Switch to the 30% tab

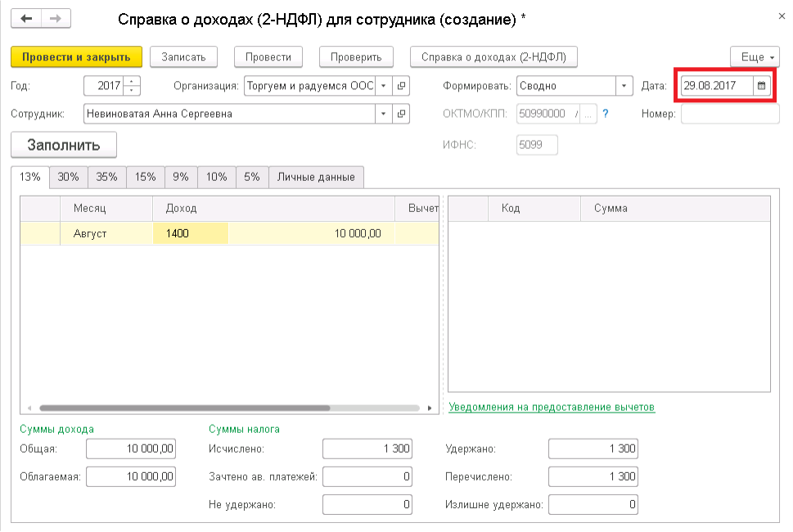point(68,177)
